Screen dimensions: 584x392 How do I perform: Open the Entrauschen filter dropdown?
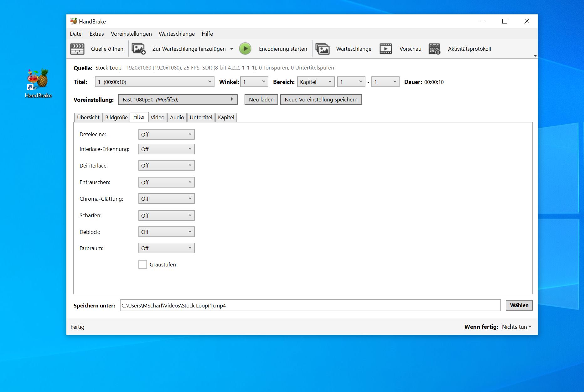[166, 182]
